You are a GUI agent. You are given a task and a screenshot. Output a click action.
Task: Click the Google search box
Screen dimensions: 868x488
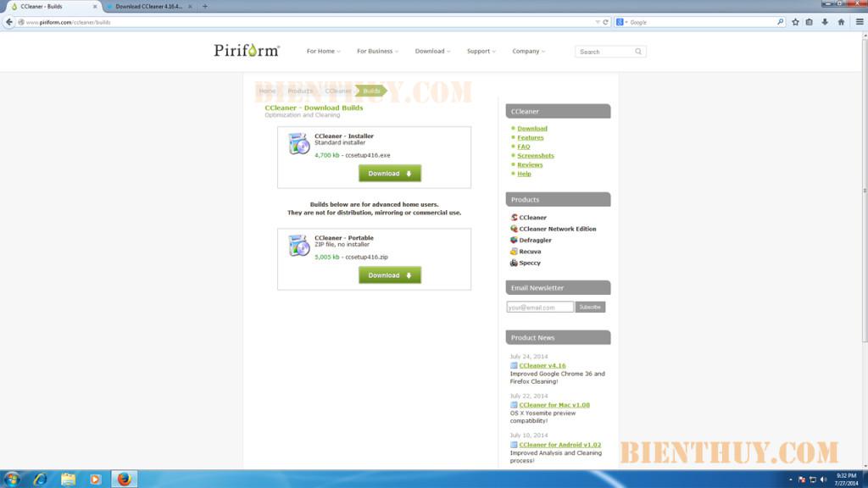(x=702, y=22)
